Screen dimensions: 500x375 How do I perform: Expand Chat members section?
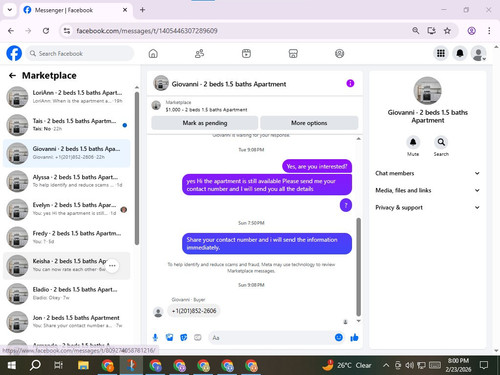pyautogui.click(x=428, y=173)
